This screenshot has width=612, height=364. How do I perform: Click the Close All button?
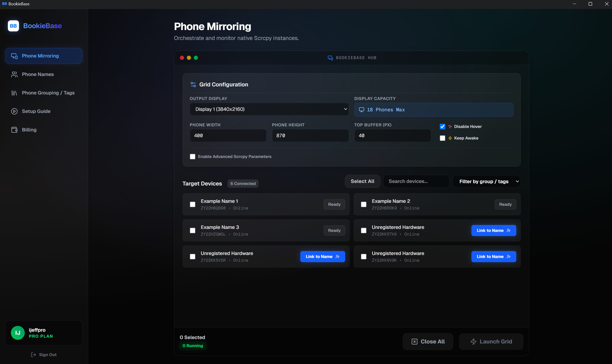pos(428,342)
